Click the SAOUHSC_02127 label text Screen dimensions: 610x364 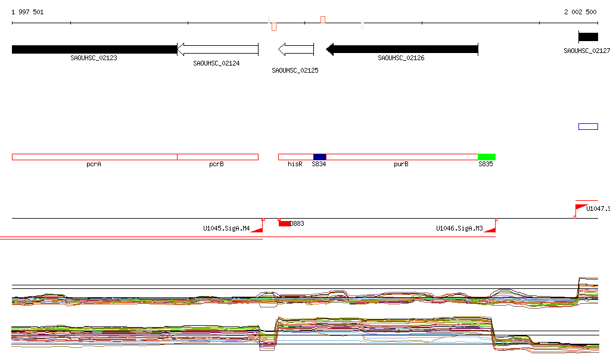pos(587,51)
